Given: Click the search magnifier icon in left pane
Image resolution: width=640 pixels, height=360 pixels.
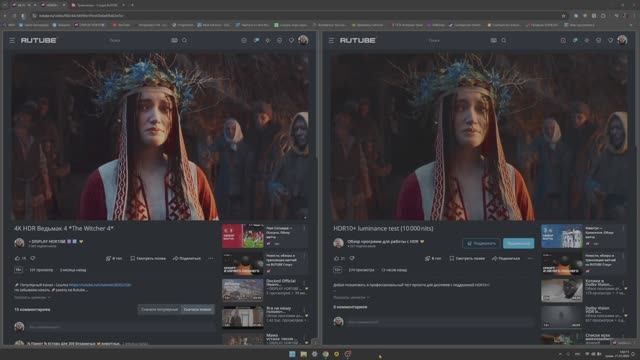Looking at the screenshot, I should [185, 40].
